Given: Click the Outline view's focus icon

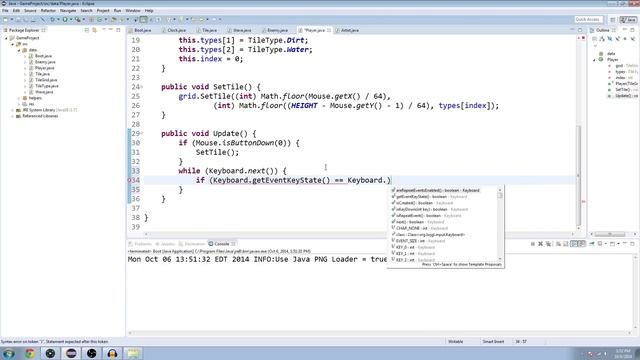Looking at the screenshot, I should [594, 39].
